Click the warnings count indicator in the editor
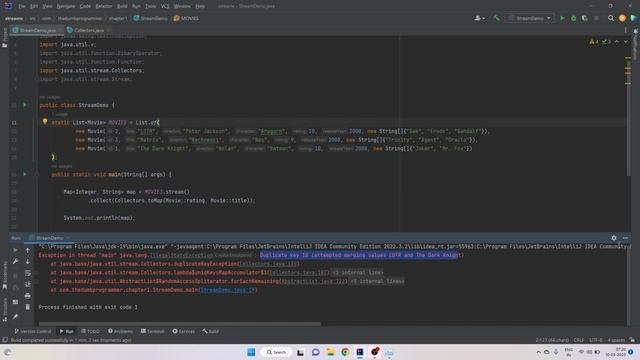640x360 pixels. pyautogui.click(x=594, y=42)
